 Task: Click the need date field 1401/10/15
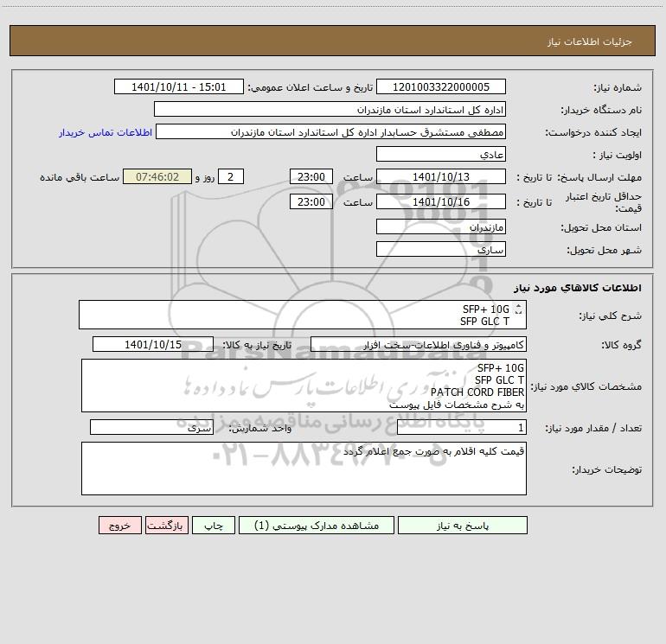153,344
